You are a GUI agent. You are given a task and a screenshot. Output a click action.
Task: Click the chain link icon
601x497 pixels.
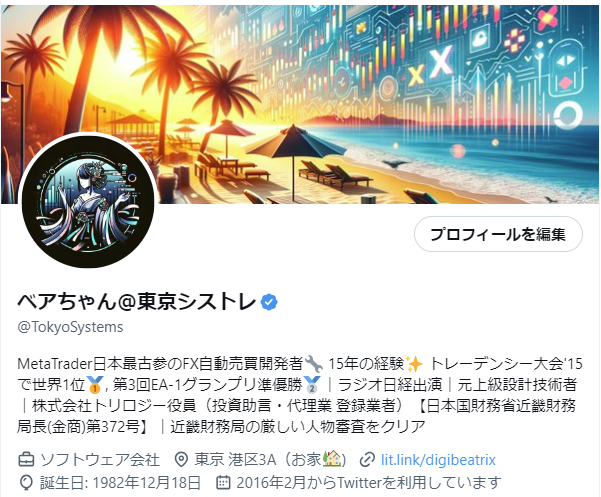coord(367,460)
